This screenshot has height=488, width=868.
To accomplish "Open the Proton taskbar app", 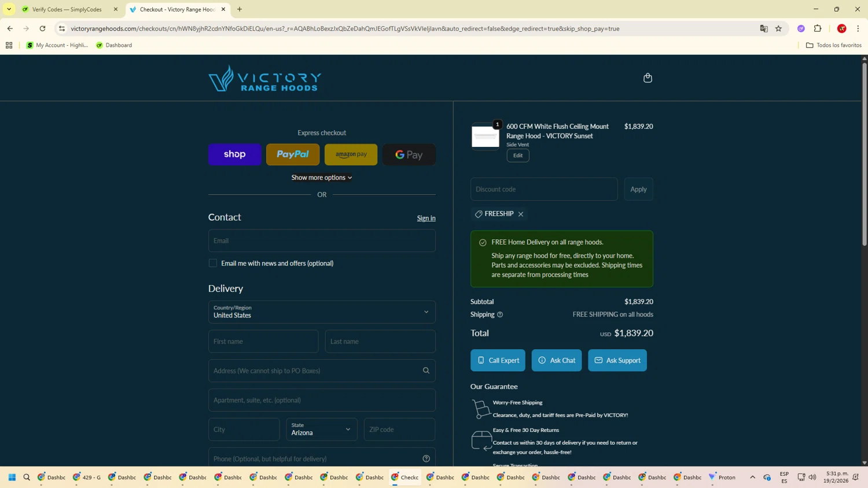I will 722,477.
